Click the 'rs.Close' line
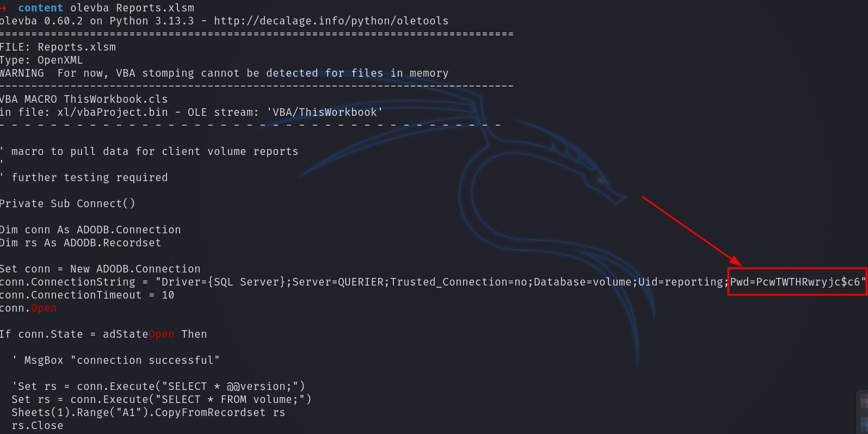This screenshot has width=868, height=434. pos(37,426)
